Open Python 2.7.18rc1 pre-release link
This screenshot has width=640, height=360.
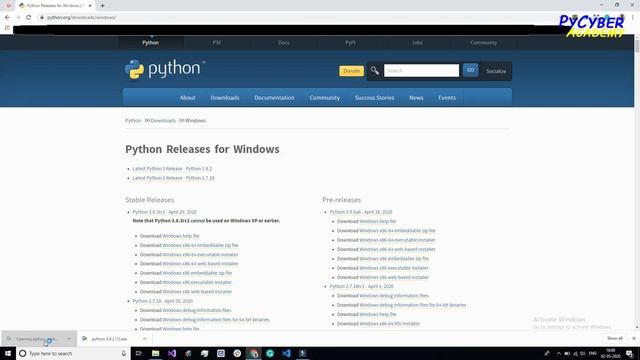tap(362, 287)
